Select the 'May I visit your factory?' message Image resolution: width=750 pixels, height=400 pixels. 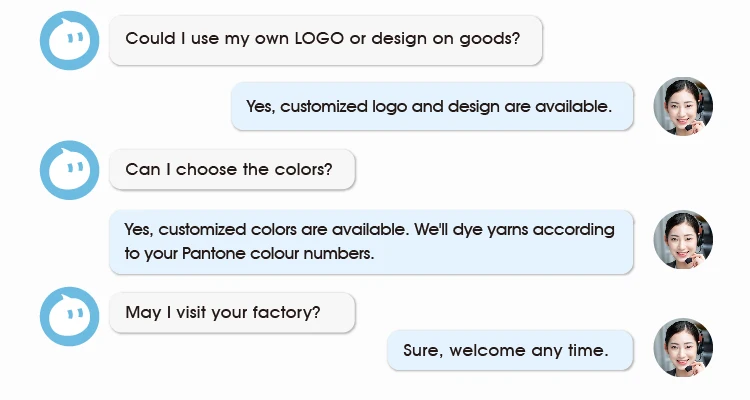pyautogui.click(x=232, y=312)
